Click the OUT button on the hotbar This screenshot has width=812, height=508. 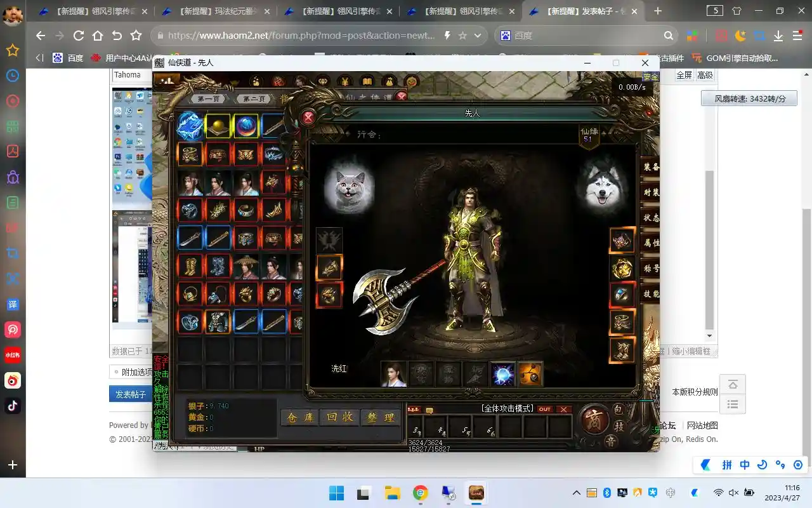(544, 410)
